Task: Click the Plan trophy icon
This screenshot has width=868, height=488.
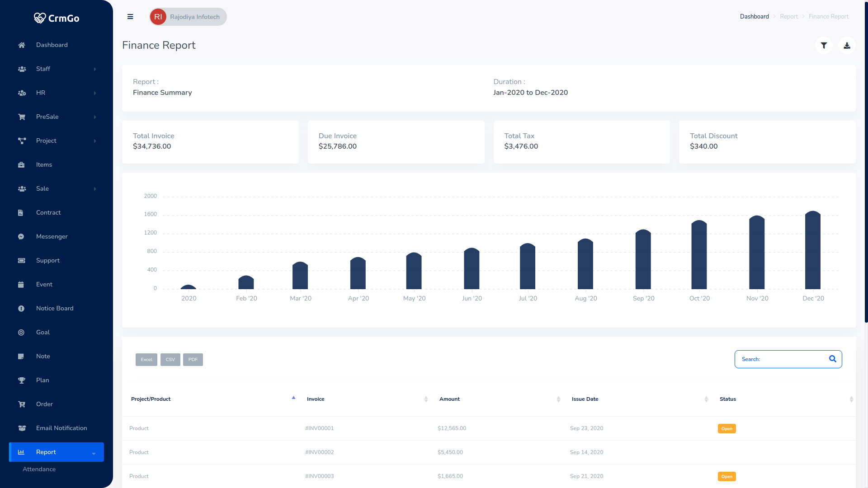Action: pos(21,380)
